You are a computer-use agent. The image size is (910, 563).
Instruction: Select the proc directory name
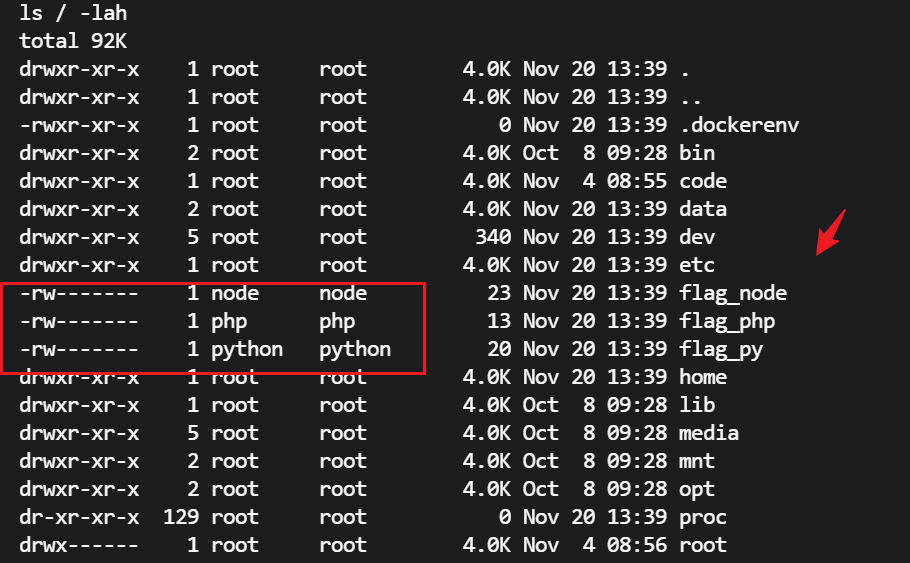click(703, 518)
